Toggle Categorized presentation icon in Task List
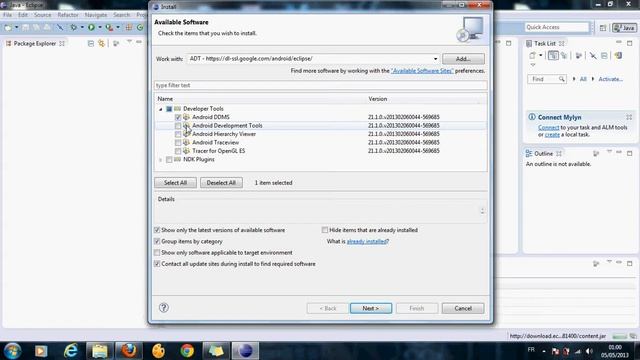 click(x=553, y=56)
